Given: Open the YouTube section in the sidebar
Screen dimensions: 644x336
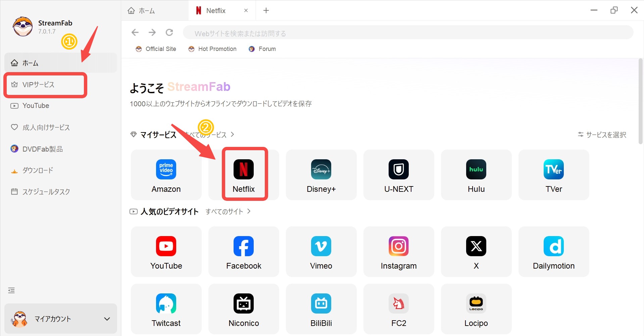Looking at the screenshot, I should (x=35, y=106).
